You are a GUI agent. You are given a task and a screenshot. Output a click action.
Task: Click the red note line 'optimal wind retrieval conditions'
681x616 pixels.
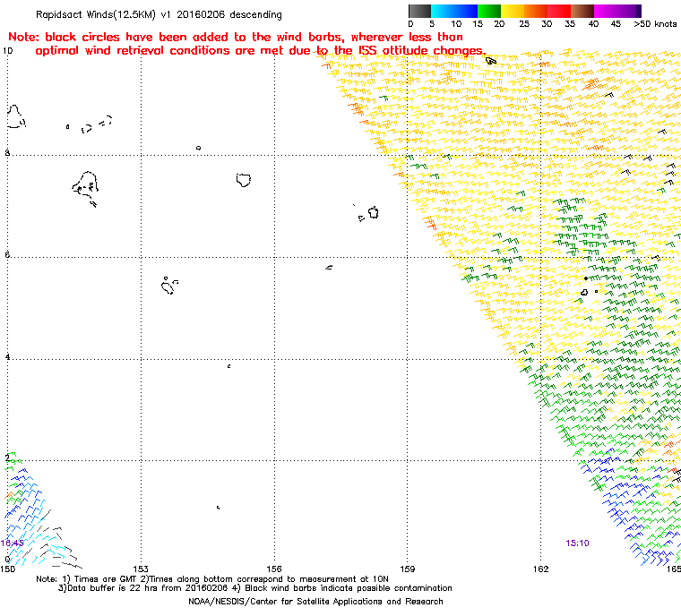coord(260,51)
